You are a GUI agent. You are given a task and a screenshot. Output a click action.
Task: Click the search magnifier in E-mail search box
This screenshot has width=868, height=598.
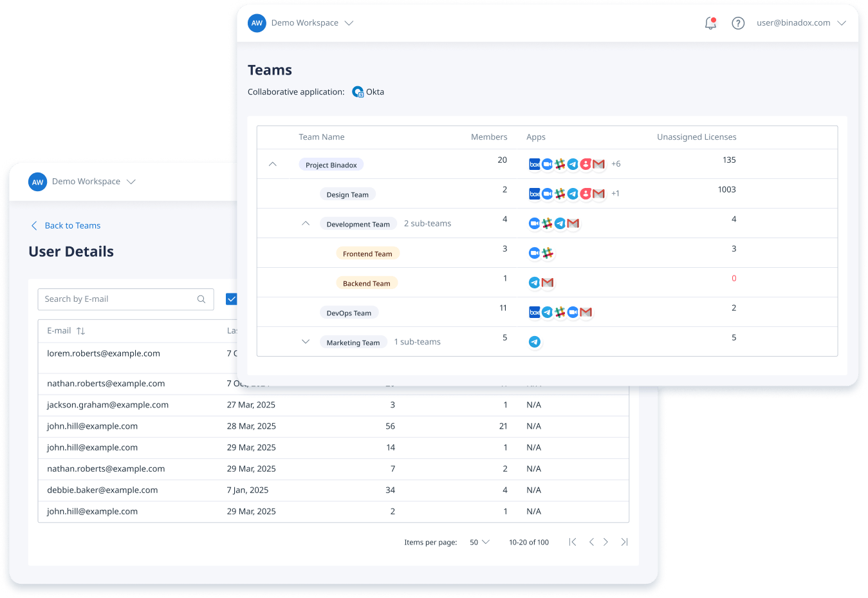201,299
